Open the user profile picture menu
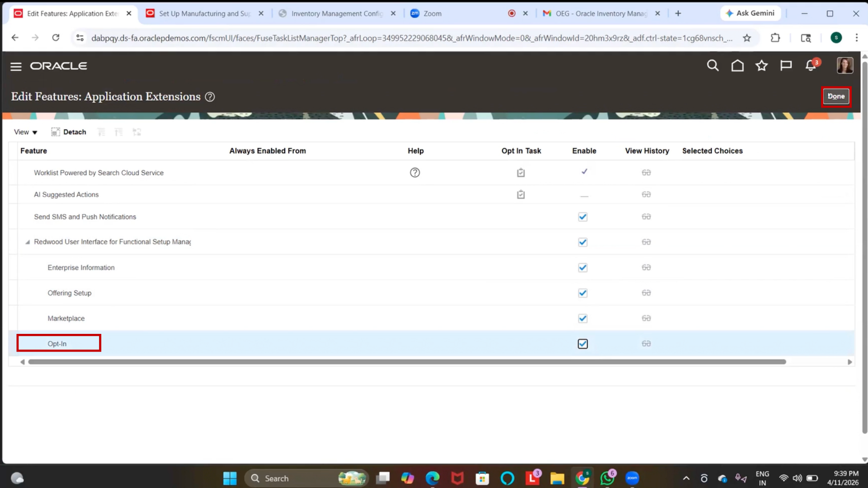Image resolution: width=868 pixels, height=488 pixels. (844, 66)
